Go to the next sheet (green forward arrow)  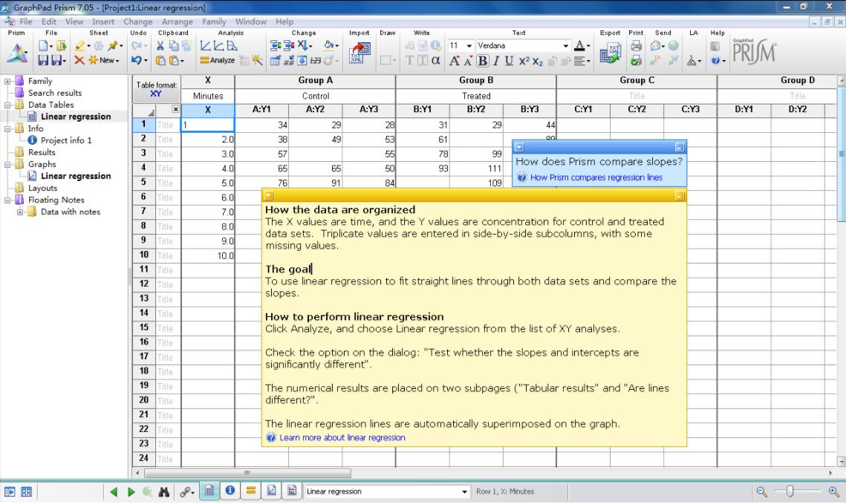click(x=131, y=491)
